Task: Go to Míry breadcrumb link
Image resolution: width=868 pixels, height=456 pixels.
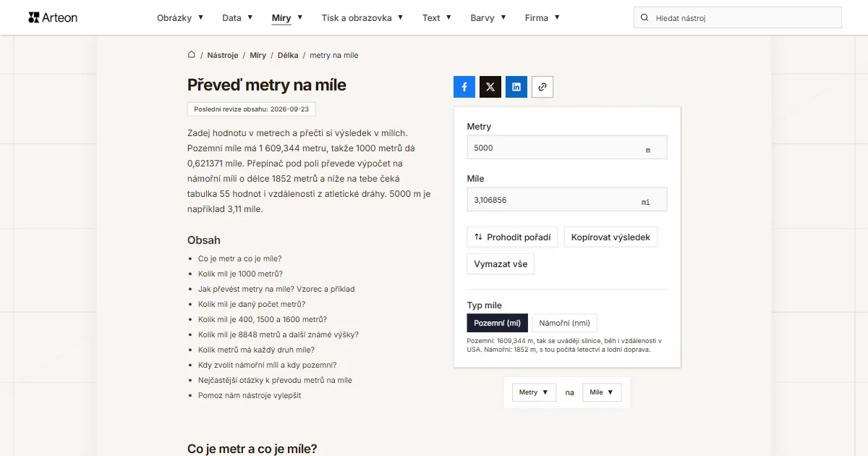Action: [258, 55]
